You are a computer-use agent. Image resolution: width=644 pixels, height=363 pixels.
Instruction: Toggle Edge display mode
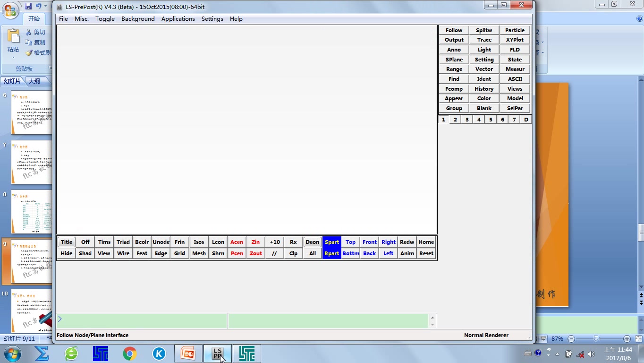[x=161, y=253]
